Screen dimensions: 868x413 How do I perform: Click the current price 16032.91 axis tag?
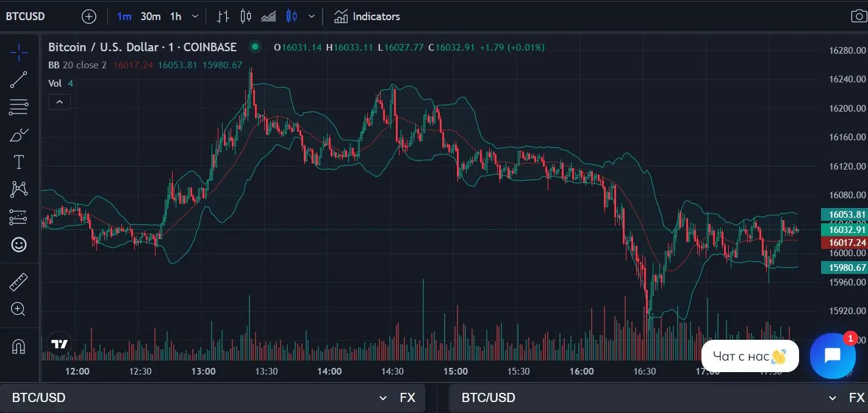[x=844, y=229]
